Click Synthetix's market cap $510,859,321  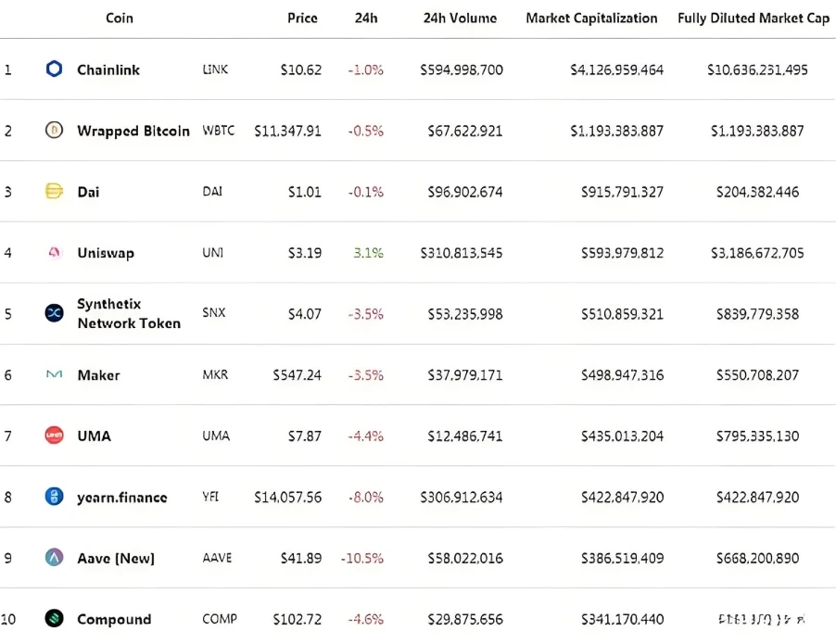coord(623,314)
